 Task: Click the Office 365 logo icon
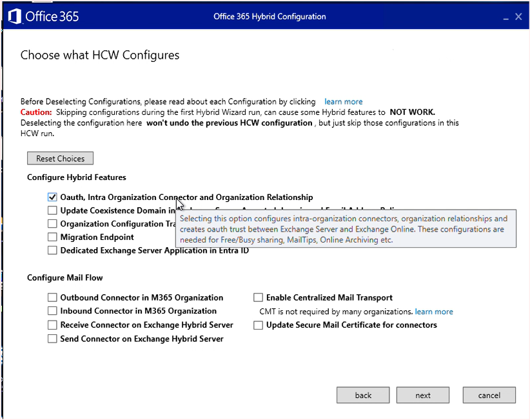14,16
